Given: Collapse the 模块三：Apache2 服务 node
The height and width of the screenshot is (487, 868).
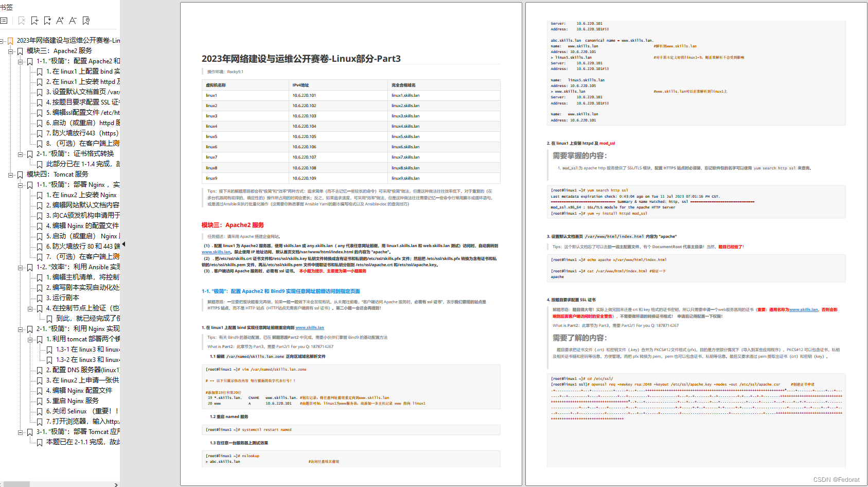Looking at the screenshot, I should pos(11,52).
